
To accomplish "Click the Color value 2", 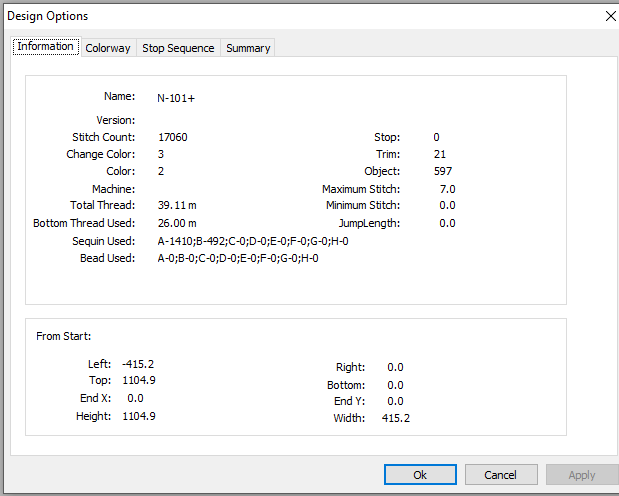I will tap(161, 171).
